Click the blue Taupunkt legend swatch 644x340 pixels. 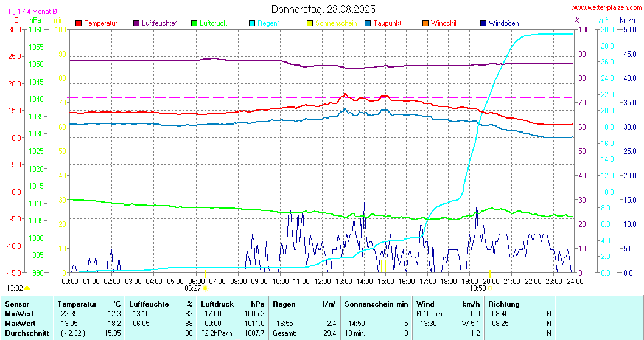368,23
